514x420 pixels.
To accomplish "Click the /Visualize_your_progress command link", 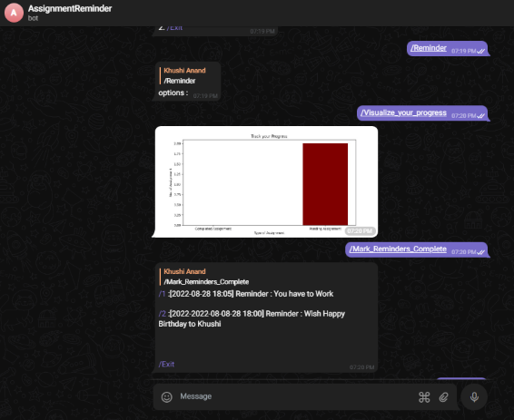I will pos(403,112).
